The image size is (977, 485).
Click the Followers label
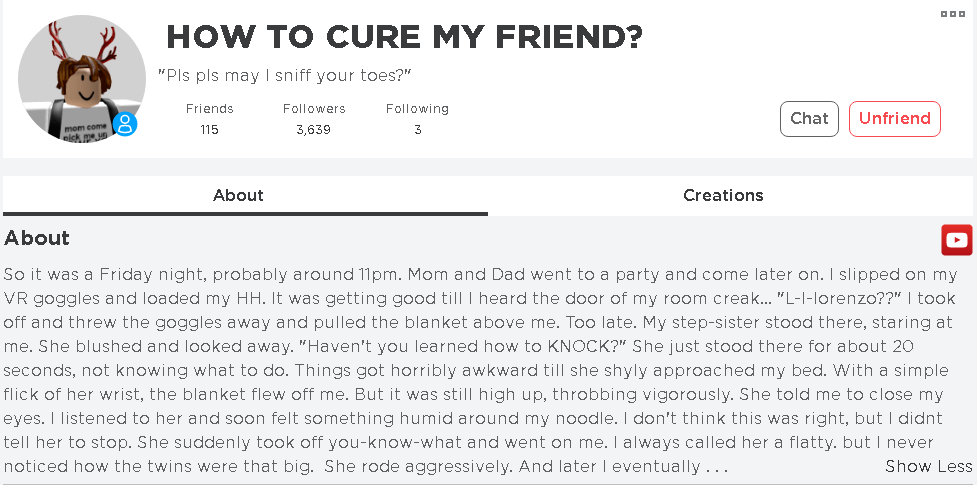[314, 109]
